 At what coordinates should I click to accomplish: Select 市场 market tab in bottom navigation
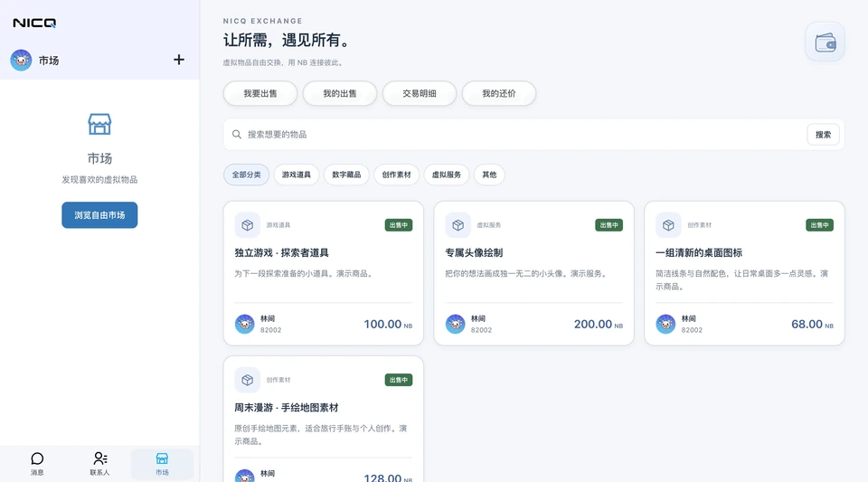point(162,464)
